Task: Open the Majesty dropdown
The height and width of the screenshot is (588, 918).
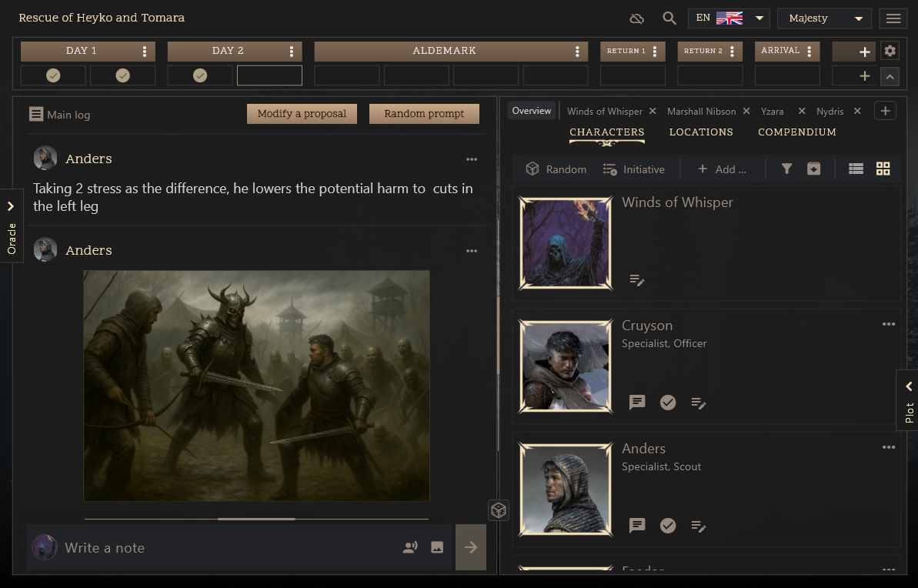Action: click(823, 18)
